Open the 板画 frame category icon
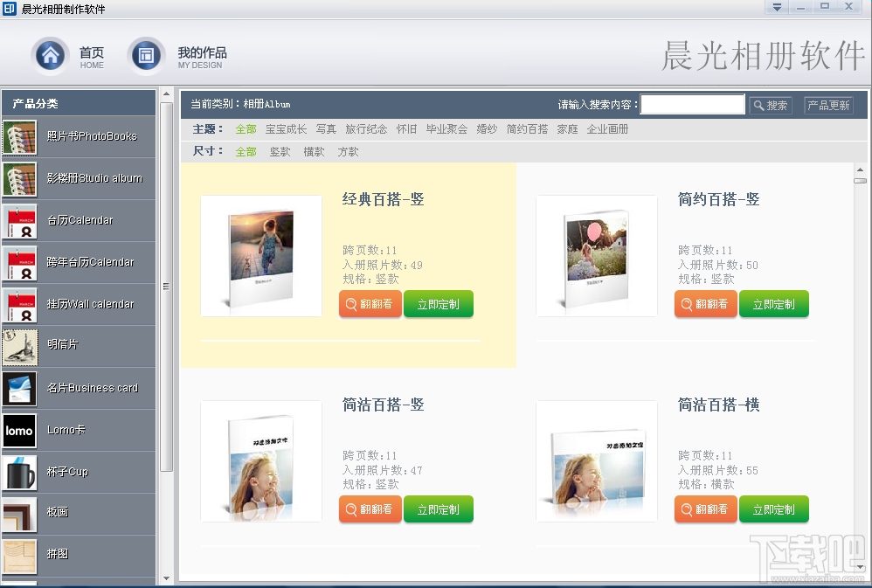The width and height of the screenshot is (872, 588). click(x=19, y=515)
